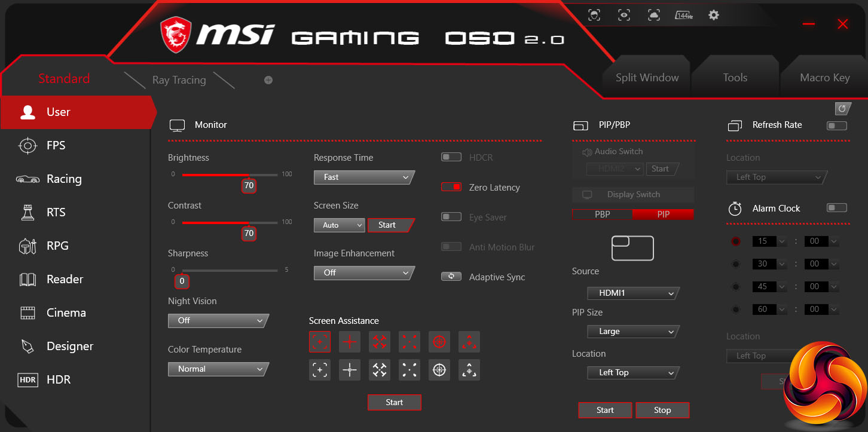868x432 pixels.
Task: Open the PIP Size dropdown
Action: [x=632, y=332]
